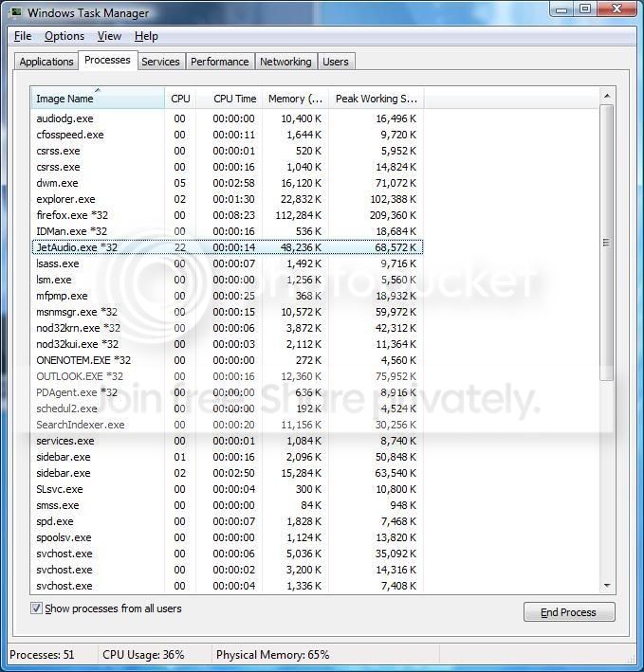This screenshot has width=644, height=672.
Task: Sort by CPU Time column header
Action: 229,99
